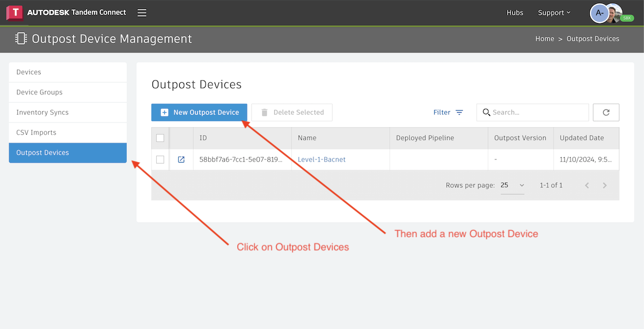644x329 pixels.
Task: Check the Level-1-Bacnet row checkbox
Action: click(x=160, y=159)
